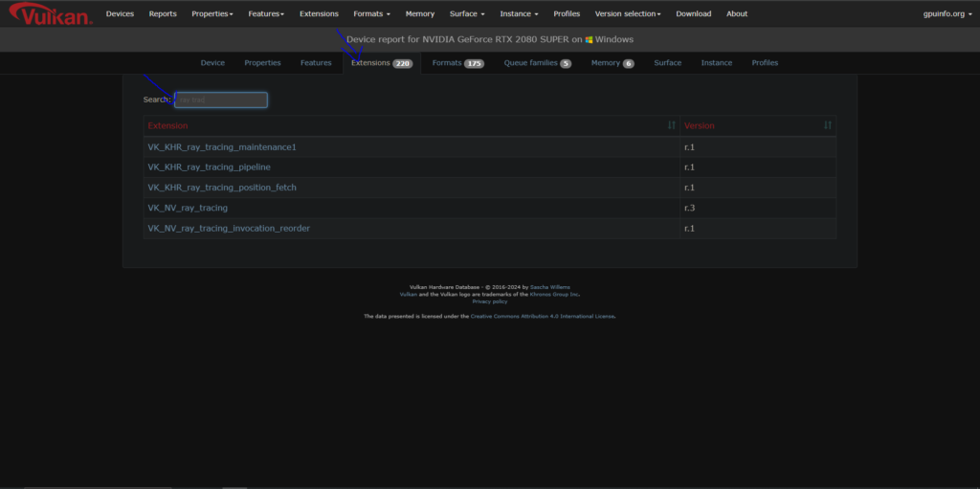Open Profiles in the top navbar
Screen dimensions: 980x489
[x=567, y=13]
